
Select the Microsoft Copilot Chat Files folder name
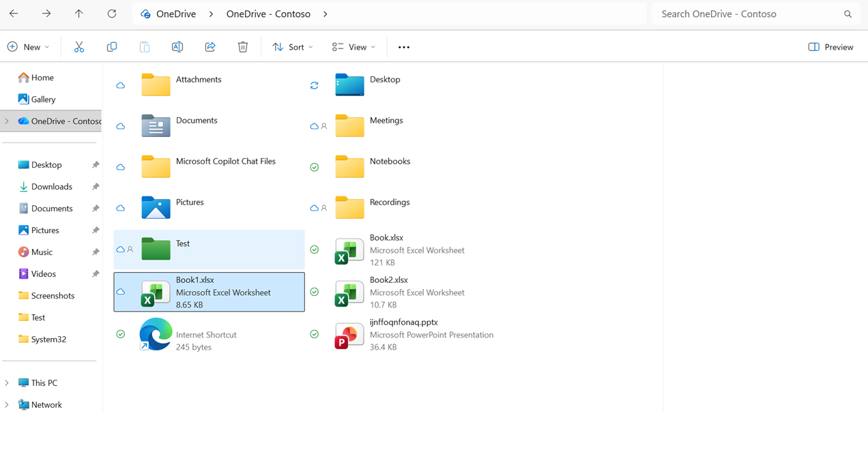click(x=226, y=162)
